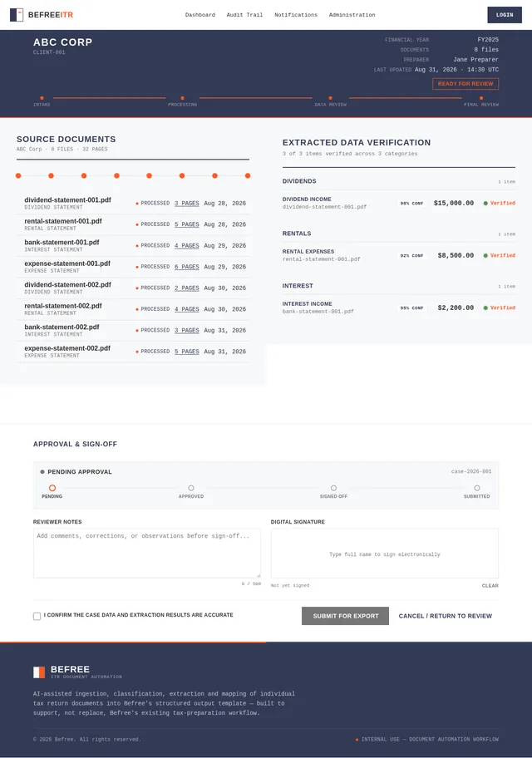Go to Notifications in the top navigation
Screen dimensions: 532x758
point(296,15)
